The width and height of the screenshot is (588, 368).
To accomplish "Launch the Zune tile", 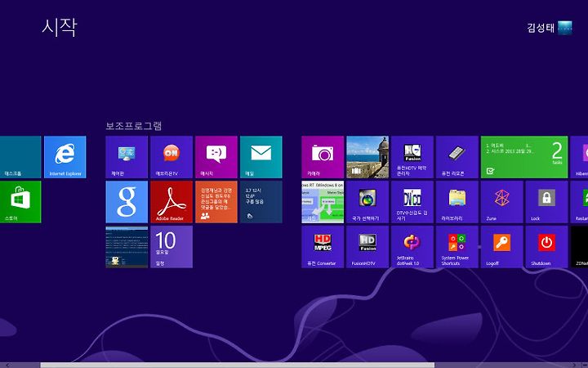I will (501, 202).
